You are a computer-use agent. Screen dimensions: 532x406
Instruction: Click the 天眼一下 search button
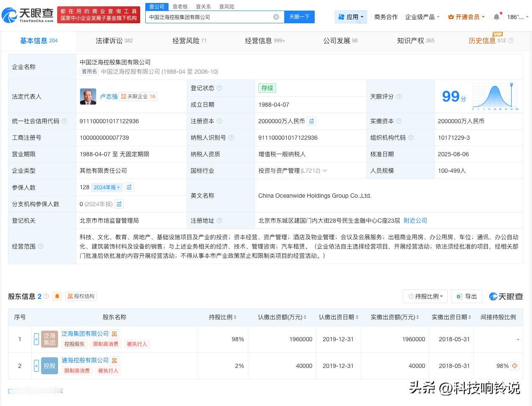299,17
